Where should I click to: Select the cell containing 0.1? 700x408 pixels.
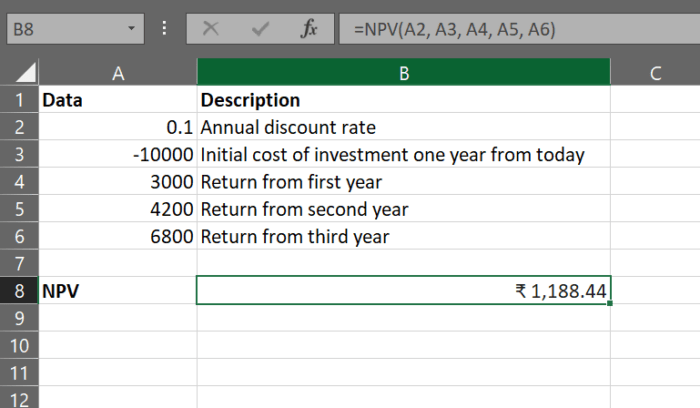point(118,127)
